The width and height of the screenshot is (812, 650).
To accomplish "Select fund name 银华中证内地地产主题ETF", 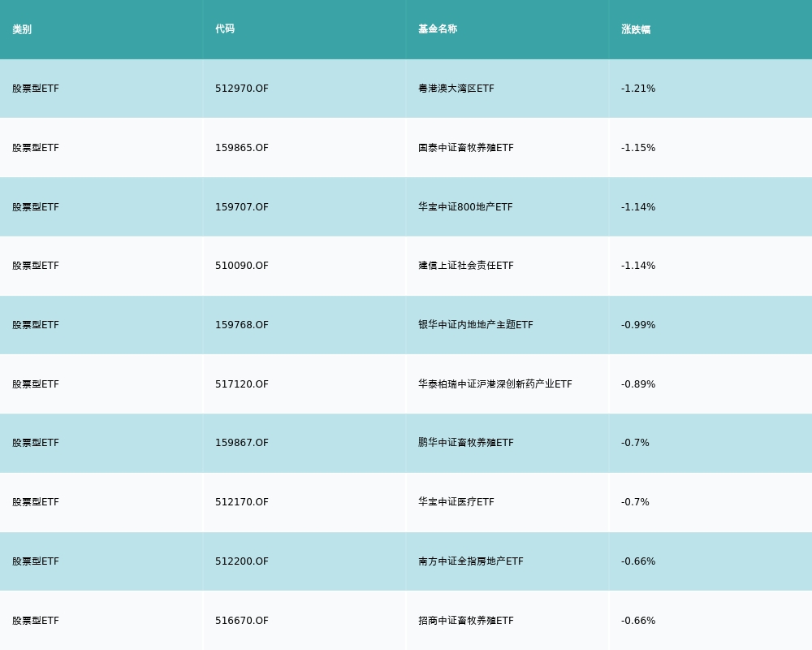I will click(475, 325).
